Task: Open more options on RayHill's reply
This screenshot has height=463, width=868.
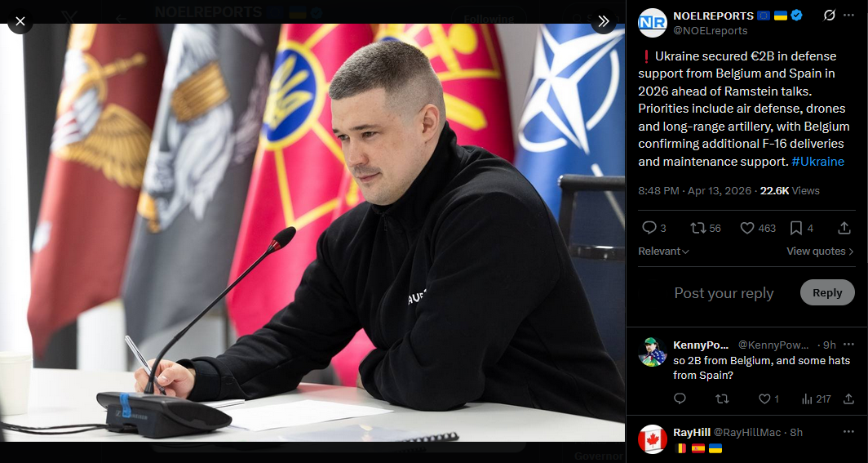Action: (848, 432)
